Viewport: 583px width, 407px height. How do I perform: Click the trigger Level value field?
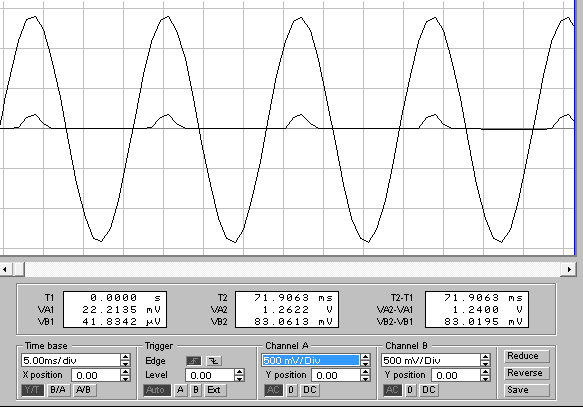click(210, 375)
